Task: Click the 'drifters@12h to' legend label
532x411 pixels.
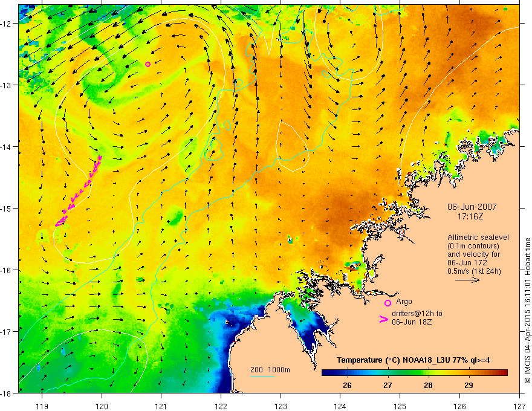Action: (417, 314)
